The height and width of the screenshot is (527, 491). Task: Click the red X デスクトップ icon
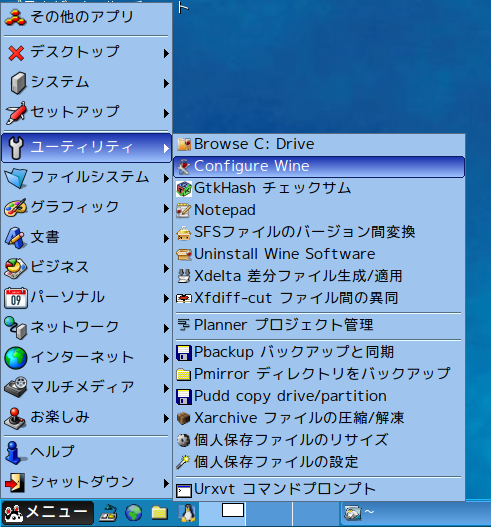click(16, 53)
